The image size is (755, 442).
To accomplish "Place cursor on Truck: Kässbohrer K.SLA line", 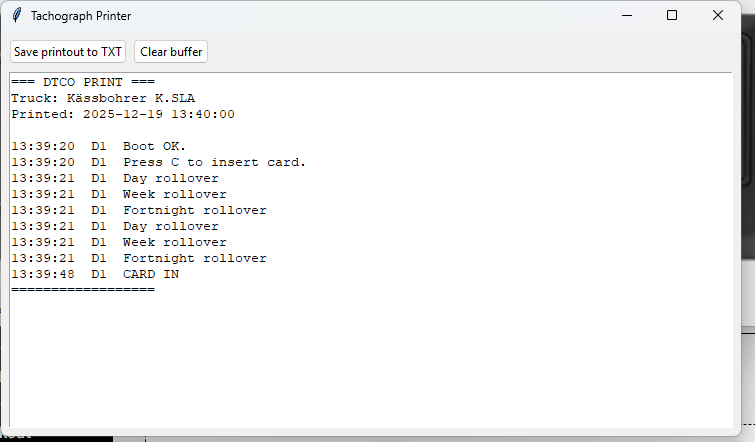I will [x=103, y=98].
